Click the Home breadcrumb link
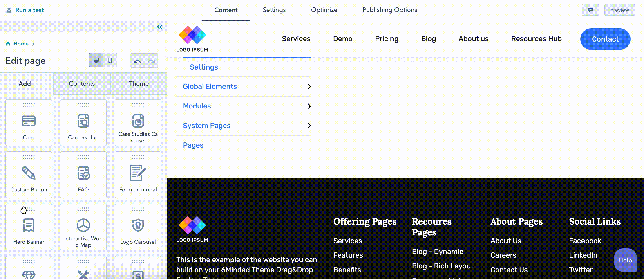644x279 pixels. point(21,44)
